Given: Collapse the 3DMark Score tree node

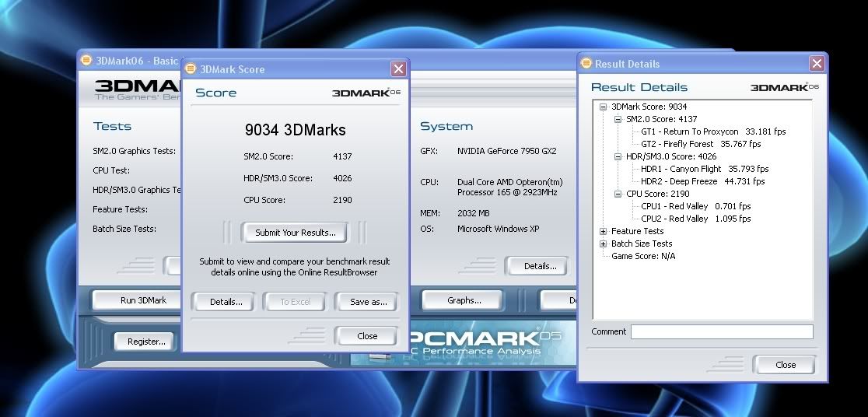Looking at the screenshot, I should tap(604, 107).
